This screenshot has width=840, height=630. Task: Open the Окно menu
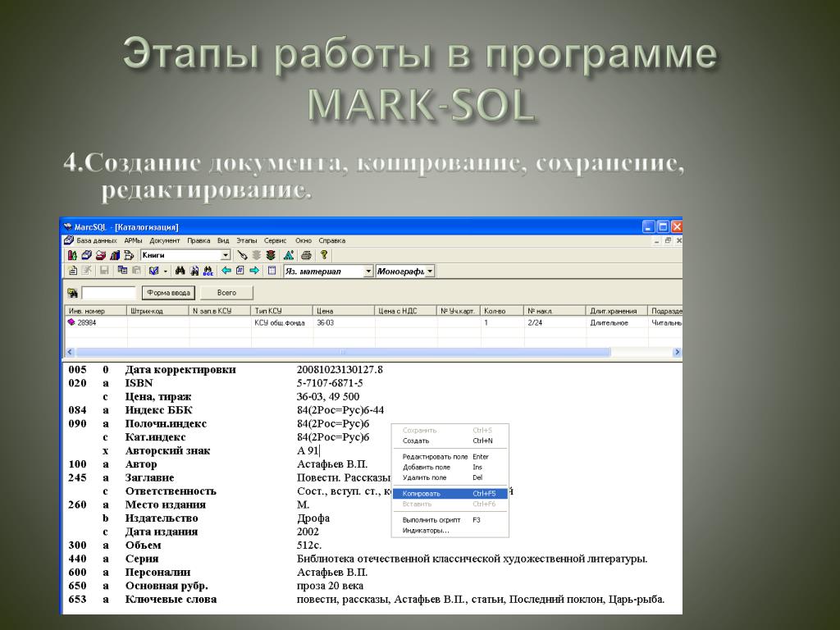pyautogui.click(x=304, y=240)
